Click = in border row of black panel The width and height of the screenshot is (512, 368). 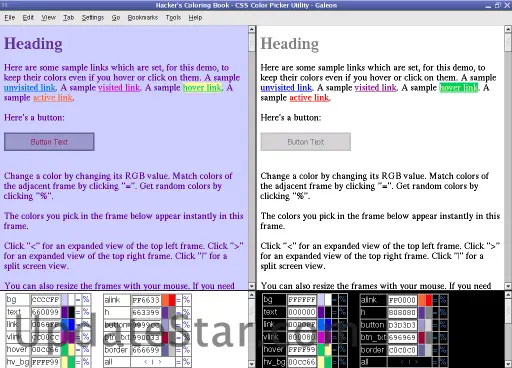click(435, 350)
